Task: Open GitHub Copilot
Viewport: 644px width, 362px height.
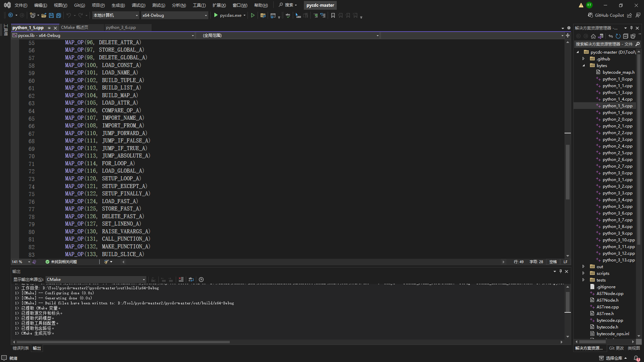Action: tap(606, 15)
